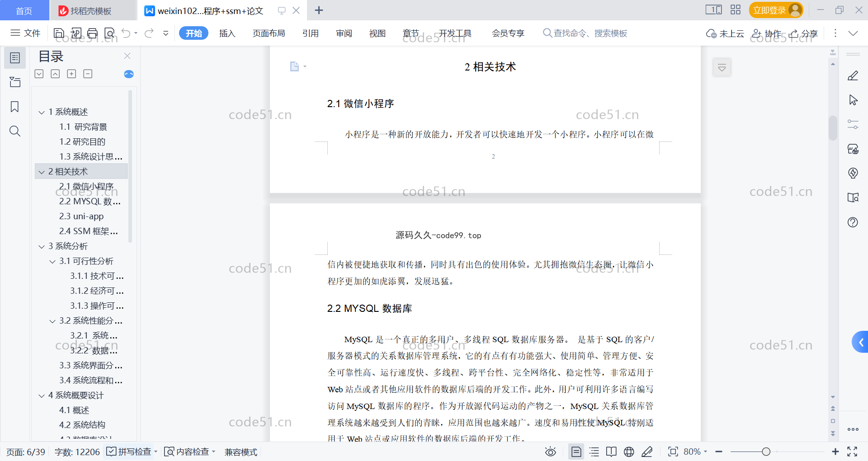
Task: Close the 目录 outline panel
Action: pos(127,56)
